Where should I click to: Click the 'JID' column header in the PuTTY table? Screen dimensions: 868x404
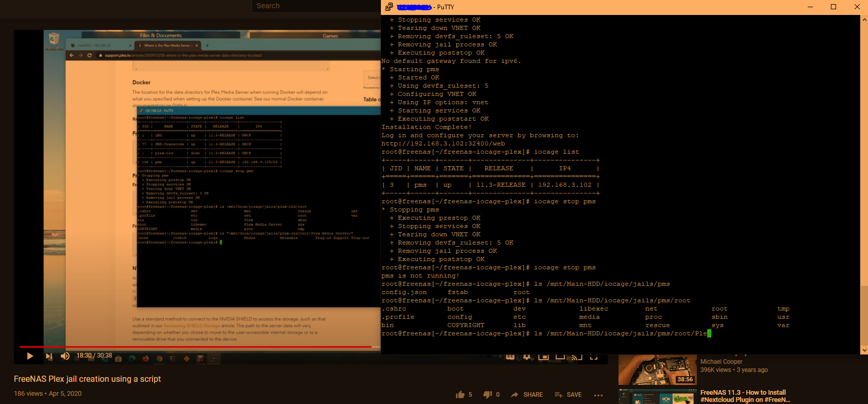pos(396,168)
